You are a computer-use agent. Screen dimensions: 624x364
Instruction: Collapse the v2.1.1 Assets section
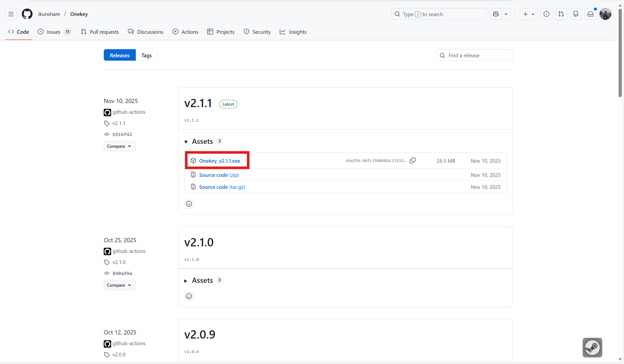[x=186, y=142]
